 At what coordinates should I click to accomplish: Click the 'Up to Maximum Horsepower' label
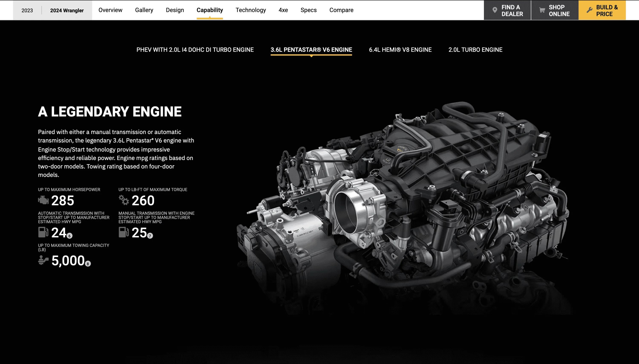pos(69,190)
